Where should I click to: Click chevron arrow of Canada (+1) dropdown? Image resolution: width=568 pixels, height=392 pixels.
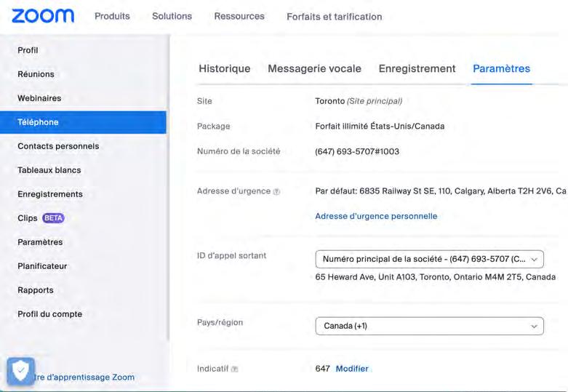[x=534, y=327]
